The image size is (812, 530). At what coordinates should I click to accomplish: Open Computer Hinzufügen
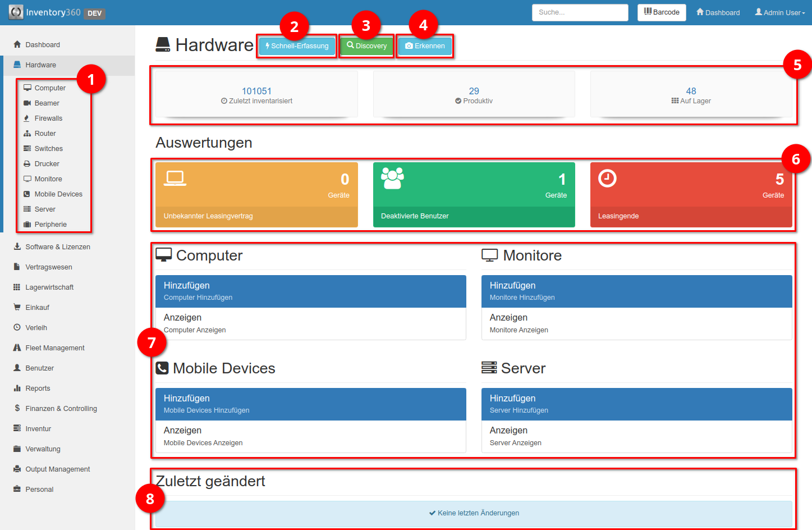point(311,291)
